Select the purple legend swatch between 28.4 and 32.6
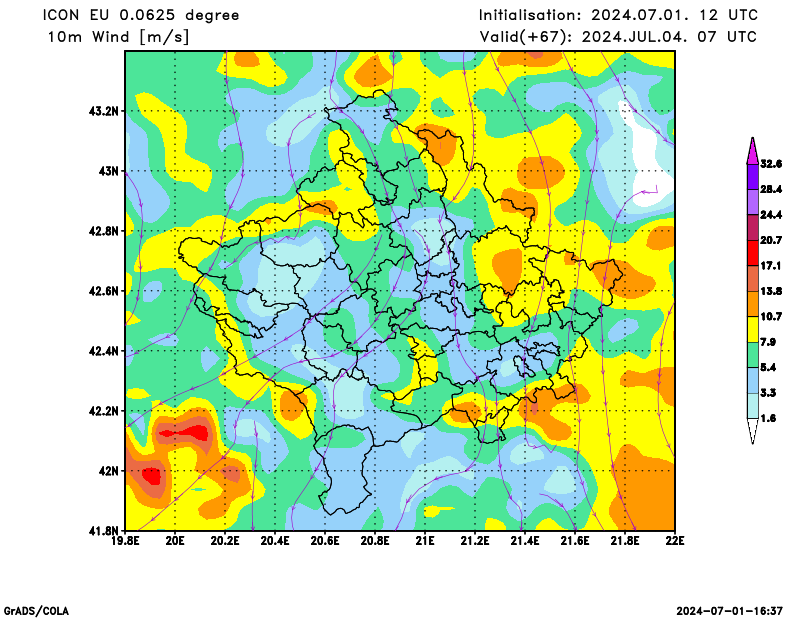 [753, 177]
